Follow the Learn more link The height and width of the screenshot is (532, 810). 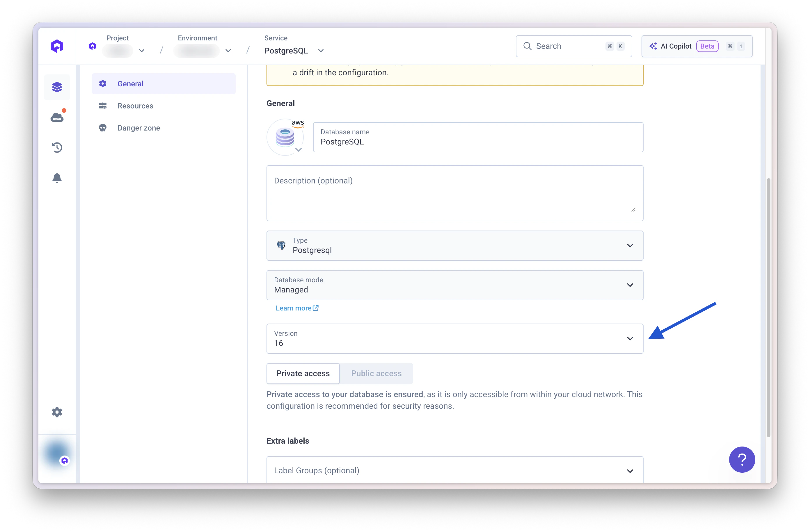click(x=296, y=308)
